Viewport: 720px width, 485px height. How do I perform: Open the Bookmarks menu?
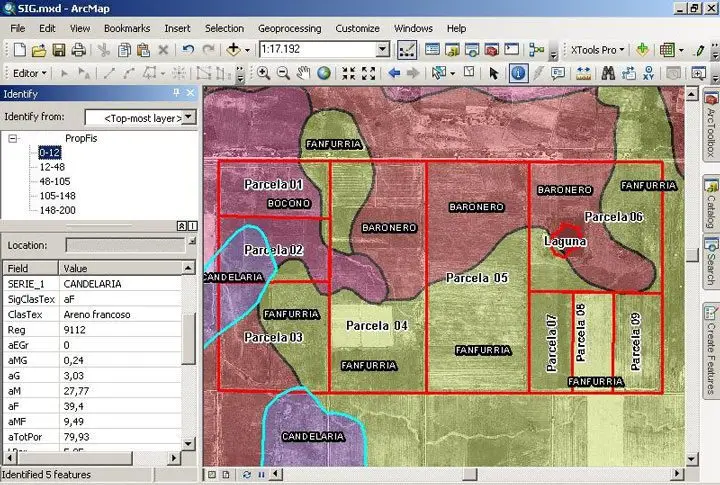(x=127, y=29)
